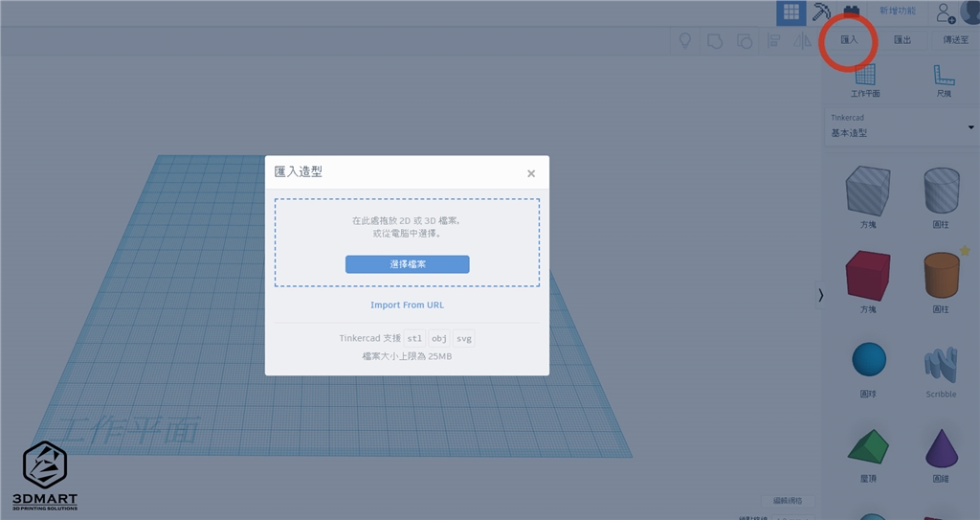Select the pickaxe Blocks mode icon
980x520 pixels.
[821, 12]
